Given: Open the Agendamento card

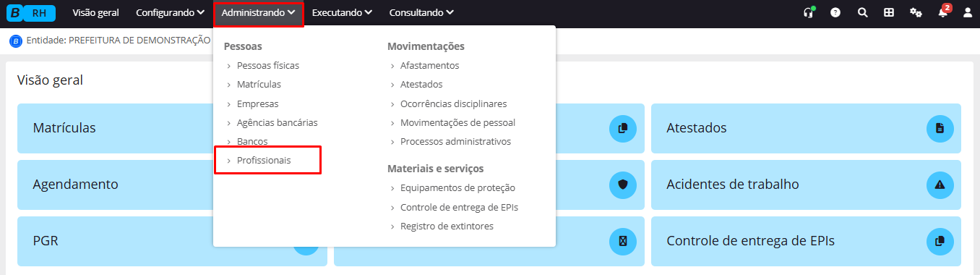Looking at the screenshot, I should 172,185.
